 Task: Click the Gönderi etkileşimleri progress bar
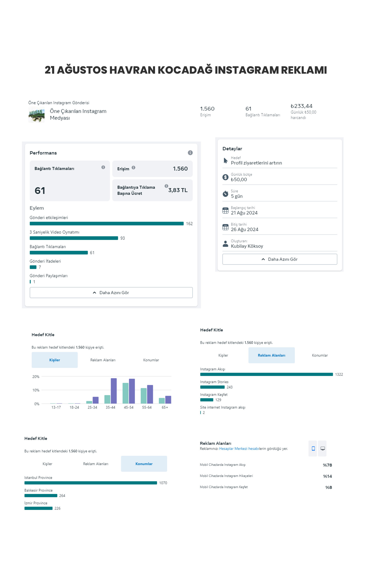pos(106,224)
